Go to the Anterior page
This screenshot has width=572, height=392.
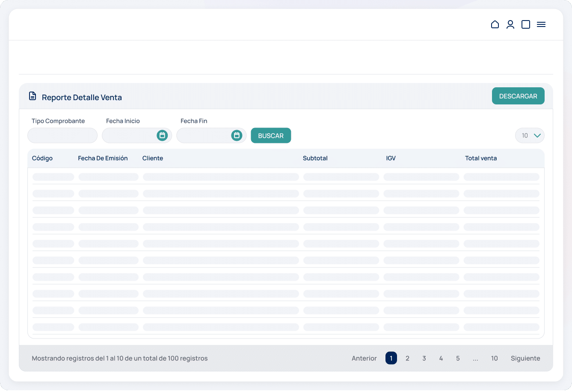364,358
